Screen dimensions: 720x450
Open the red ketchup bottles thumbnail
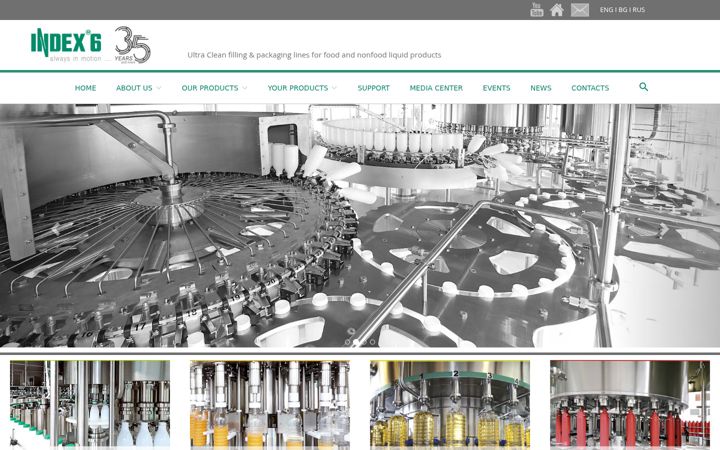630,404
